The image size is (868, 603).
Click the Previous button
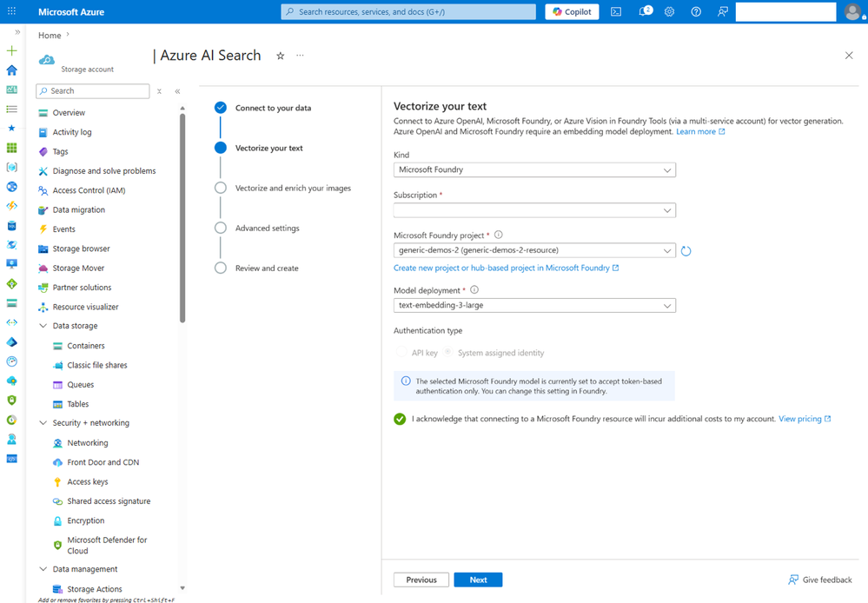(421, 580)
